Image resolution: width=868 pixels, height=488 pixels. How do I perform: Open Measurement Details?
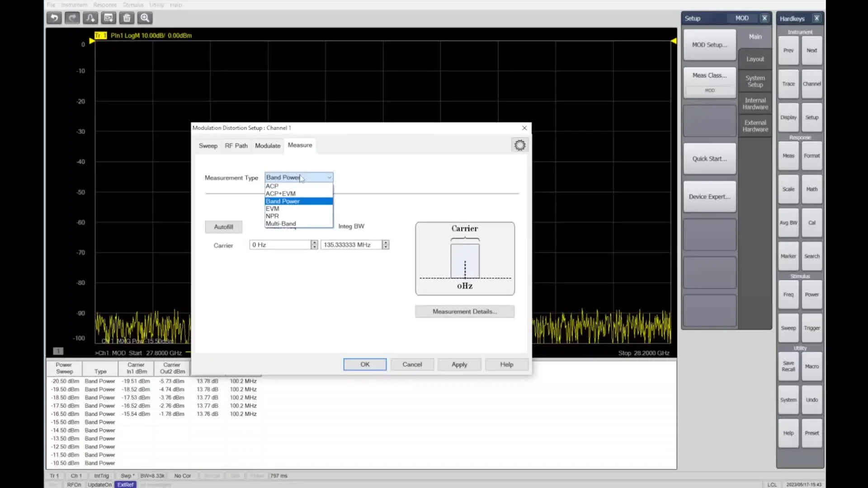coord(465,311)
